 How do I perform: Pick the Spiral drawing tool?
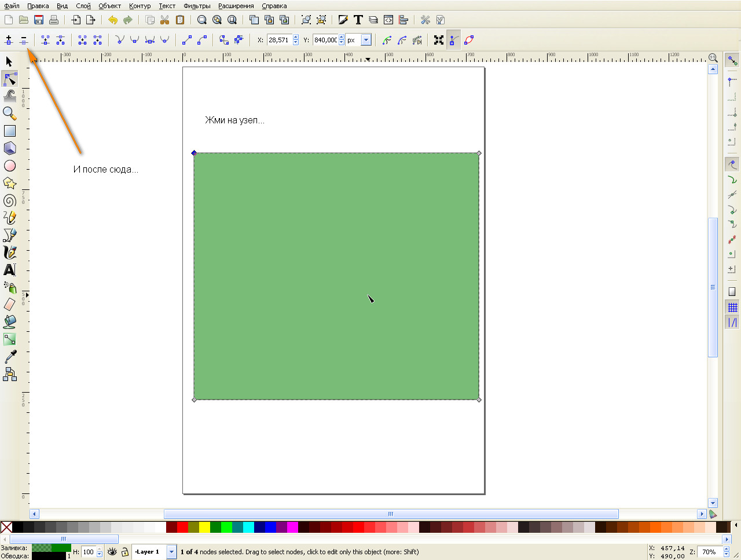[10, 200]
